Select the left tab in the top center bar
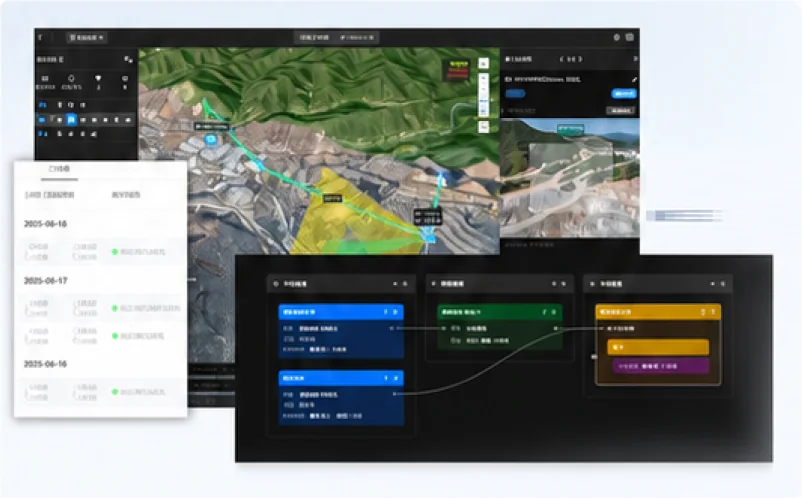 314,37
